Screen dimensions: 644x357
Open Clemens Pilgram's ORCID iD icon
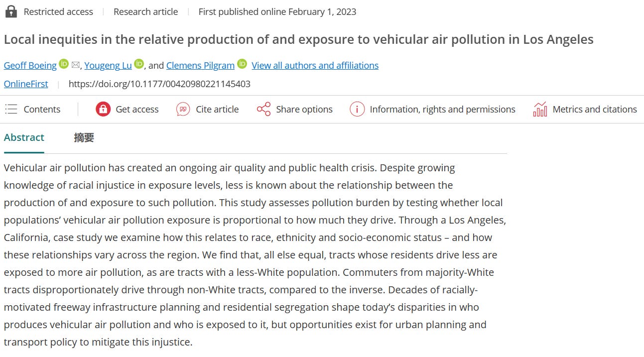(242, 64)
